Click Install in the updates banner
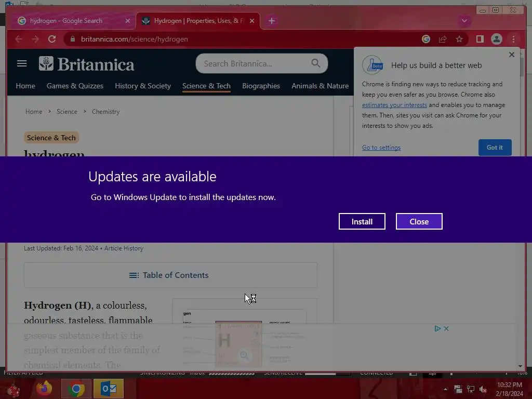The image size is (532, 399). (362, 221)
